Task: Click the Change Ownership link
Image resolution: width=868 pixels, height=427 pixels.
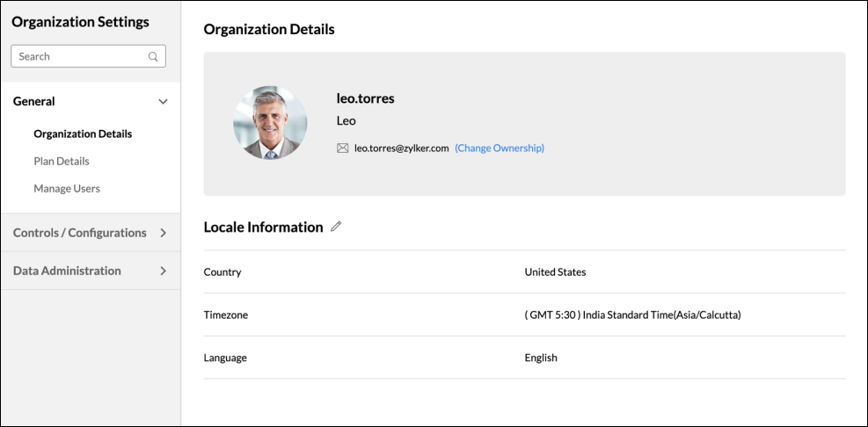Action: pyautogui.click(x=500, y=148)
